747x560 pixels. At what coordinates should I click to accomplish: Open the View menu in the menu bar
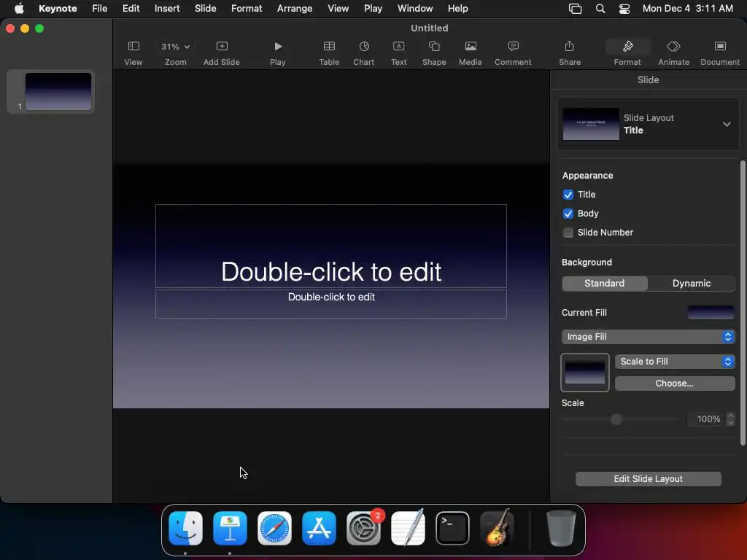pos(338,9)
